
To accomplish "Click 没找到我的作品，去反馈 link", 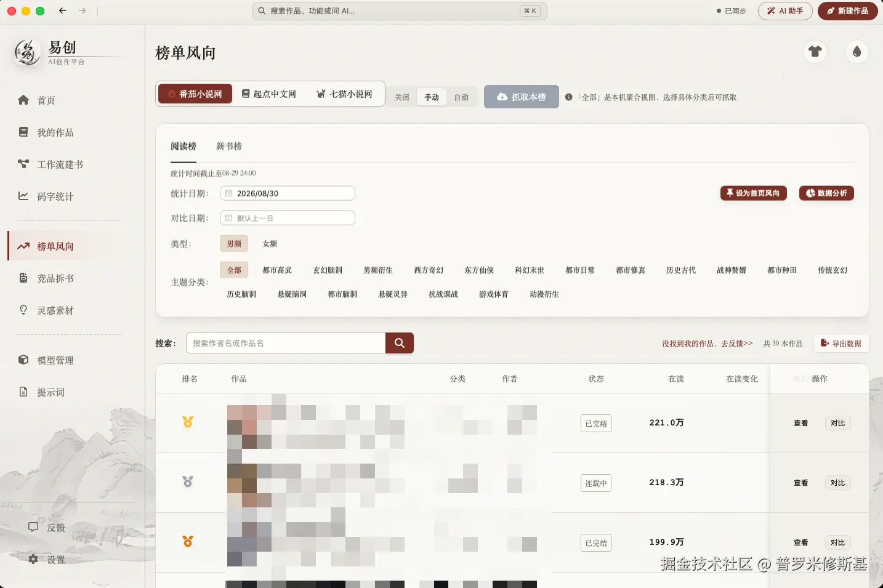I will 708,344.
